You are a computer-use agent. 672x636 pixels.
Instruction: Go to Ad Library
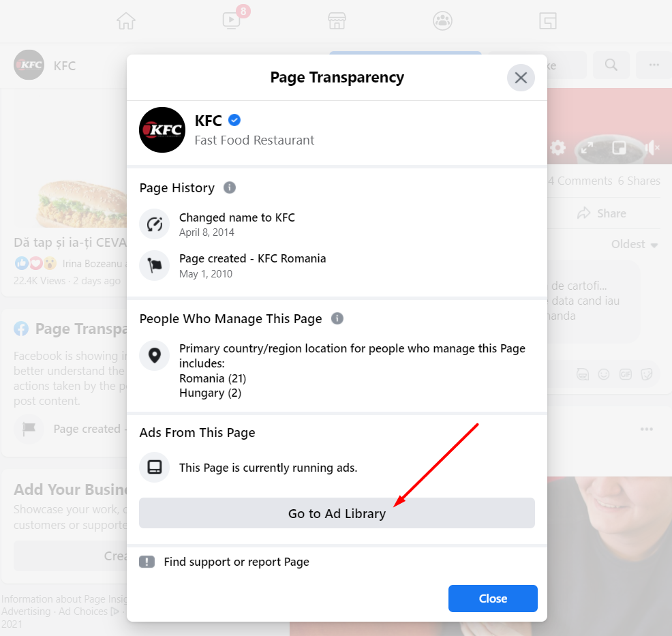[337, 513]
